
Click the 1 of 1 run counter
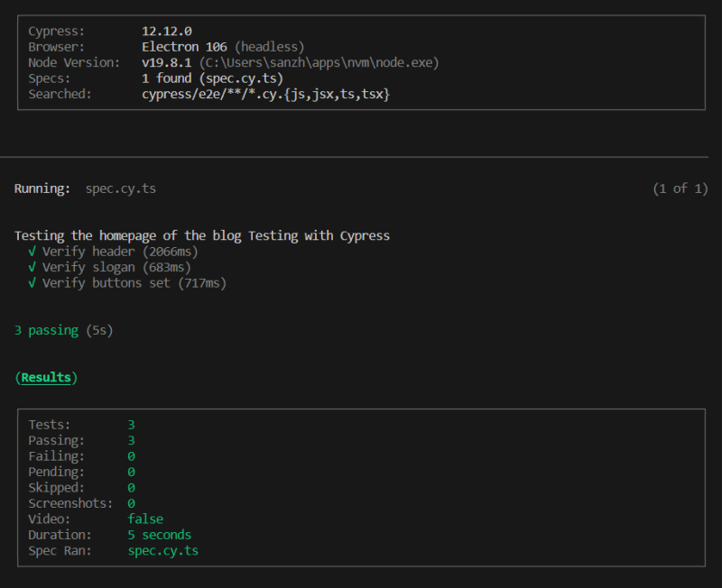point(680,188)
